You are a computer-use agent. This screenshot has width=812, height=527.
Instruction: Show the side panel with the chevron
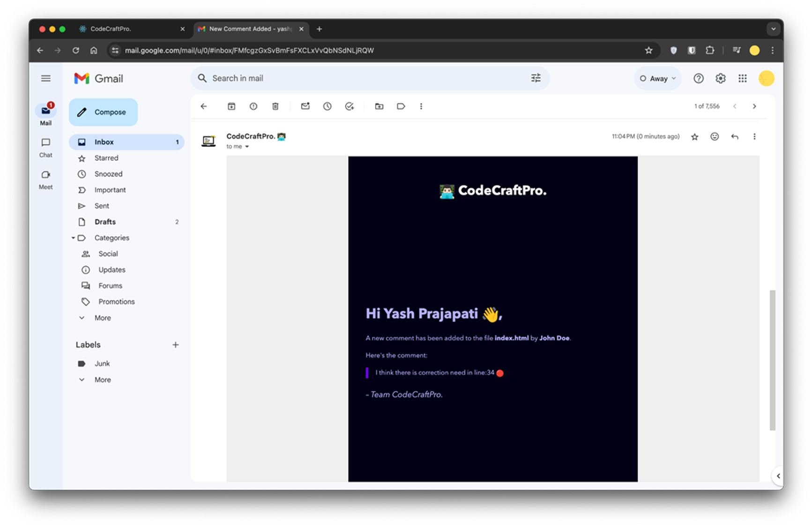coord(778,476)
